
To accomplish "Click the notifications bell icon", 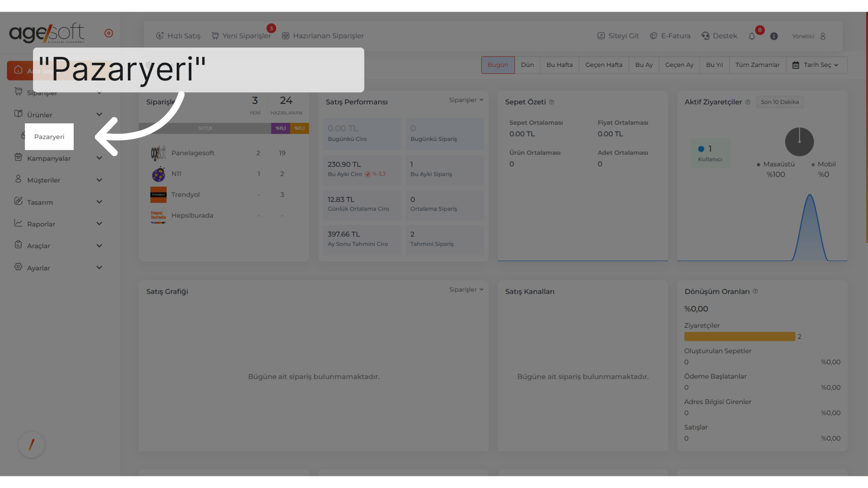I will pyautogui.click(x=752, y=36).
